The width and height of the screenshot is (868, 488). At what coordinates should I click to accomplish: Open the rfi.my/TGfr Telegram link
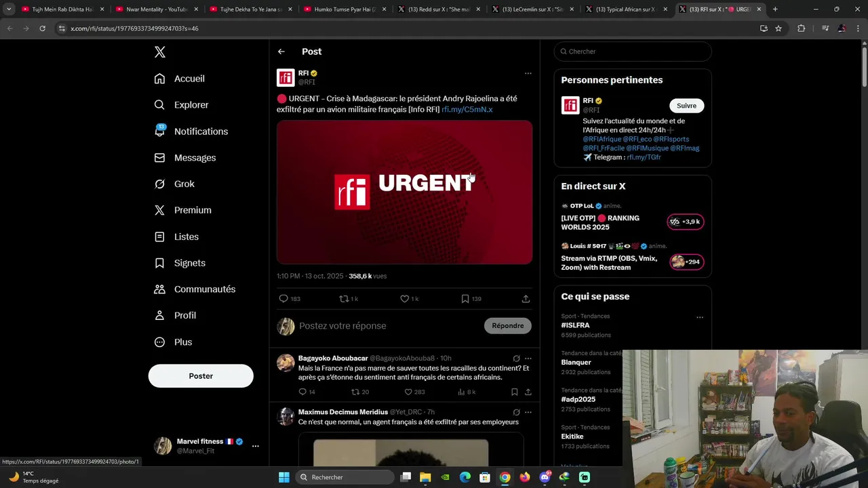[x=644, y=157]
